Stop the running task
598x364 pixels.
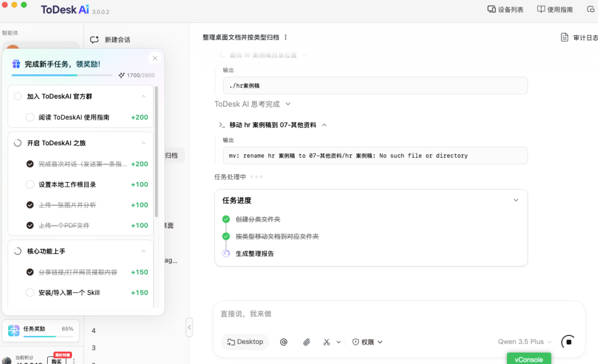click(568, 341)
